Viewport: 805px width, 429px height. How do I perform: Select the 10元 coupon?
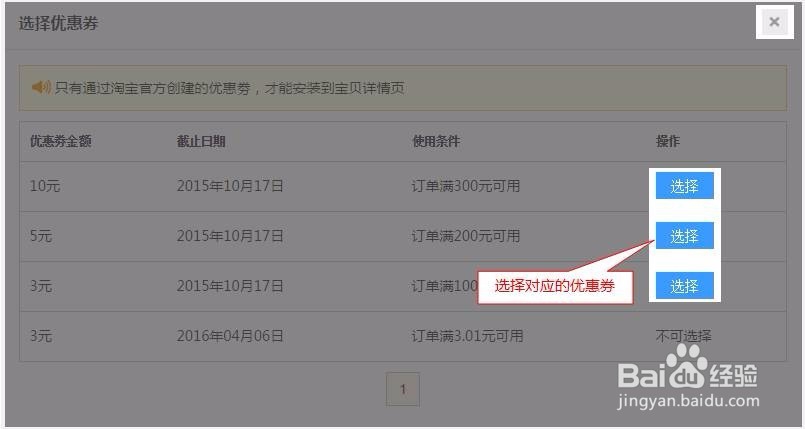tap(684, 186)
